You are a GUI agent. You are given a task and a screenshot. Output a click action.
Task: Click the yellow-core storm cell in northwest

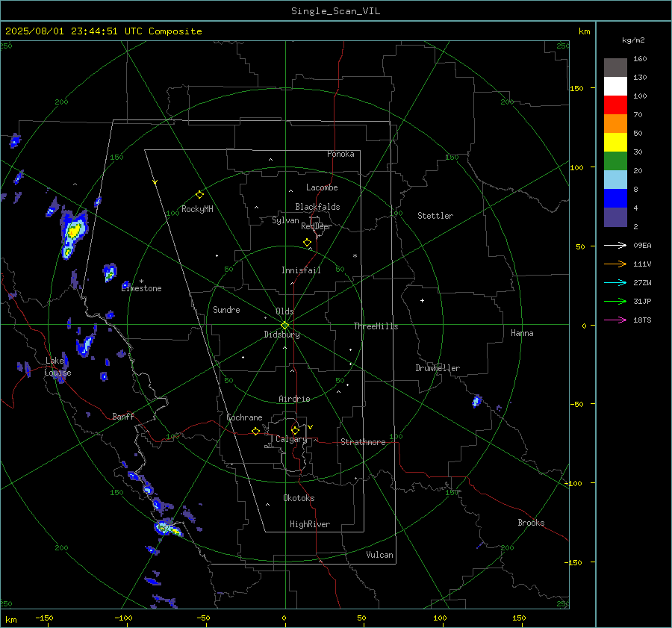pyautogui.click(x=74, y=233)
